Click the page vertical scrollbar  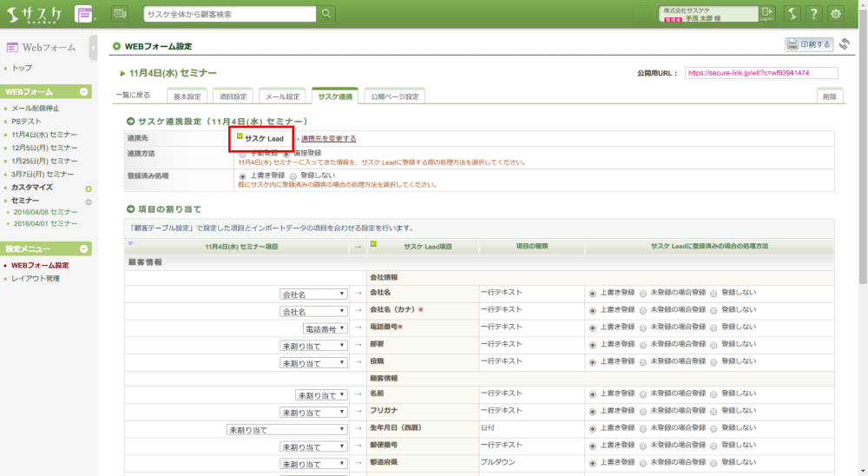(862, 174)
